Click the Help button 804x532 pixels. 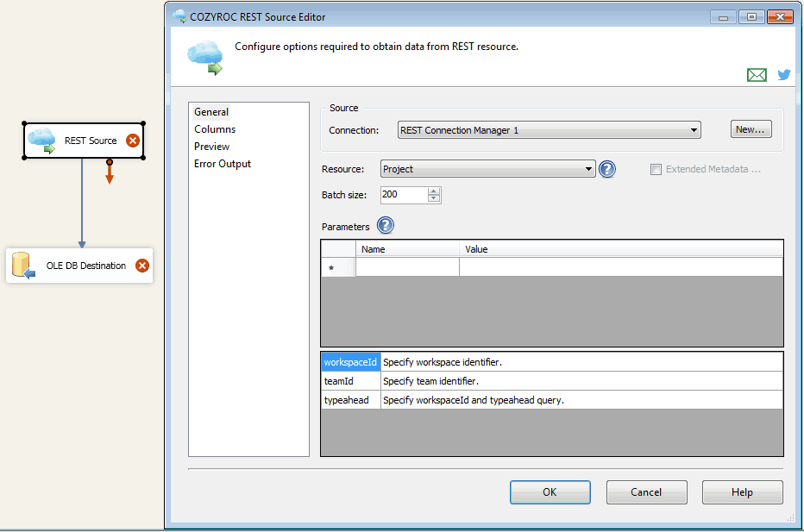coord(742,492)
